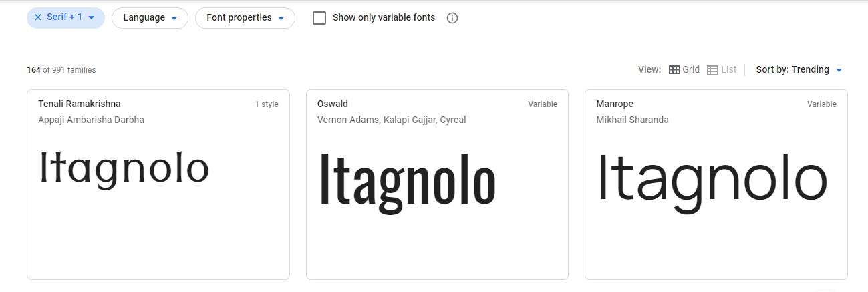Remove the Serif + 1 filter with X icon
Image resolution: width=868 pixels, height=292 pixels.
(38, 17)
